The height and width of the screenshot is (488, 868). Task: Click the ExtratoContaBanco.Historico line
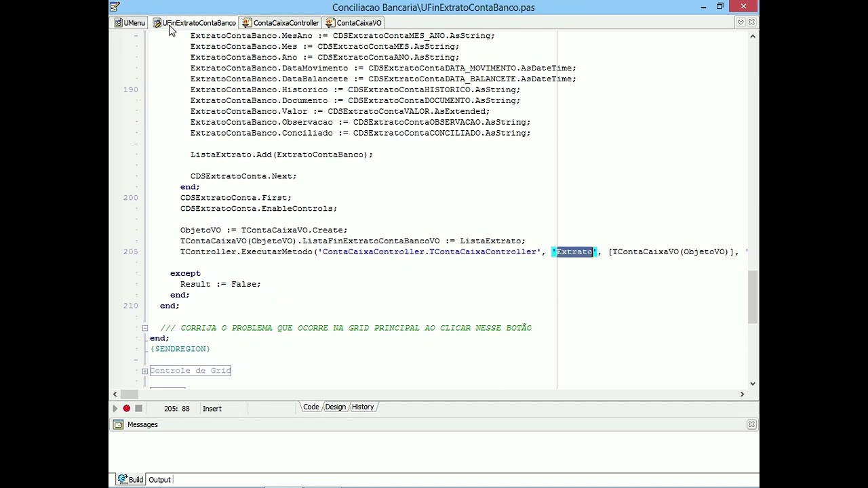tap(355, 89)
